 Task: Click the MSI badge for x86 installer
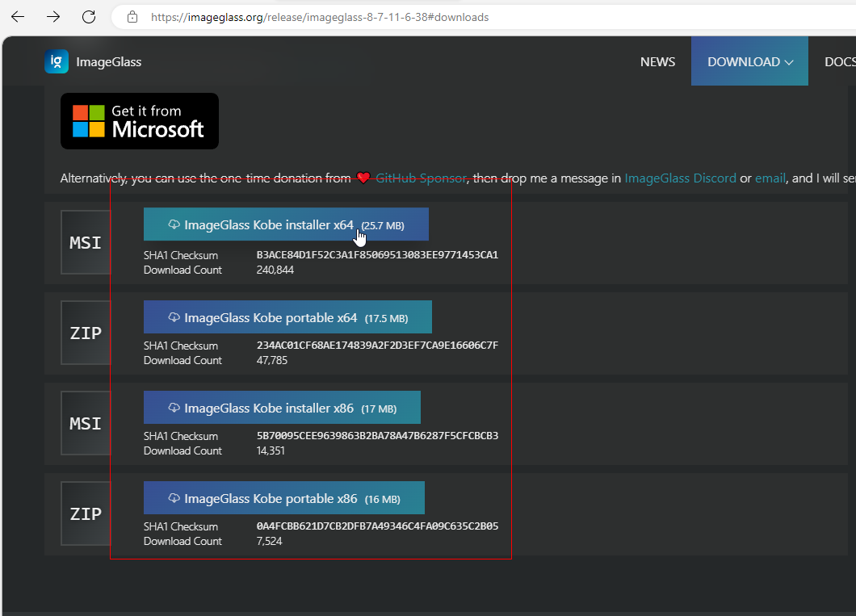(x=86, y=423)
